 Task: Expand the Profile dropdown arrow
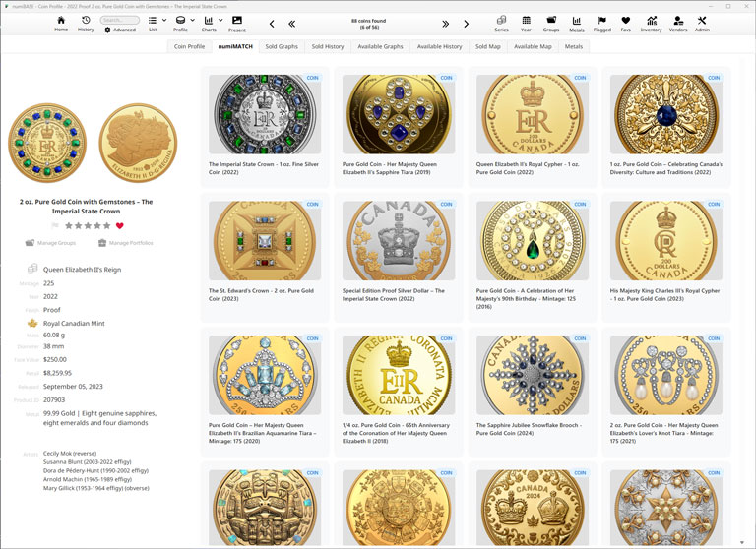tap(192, 21)
